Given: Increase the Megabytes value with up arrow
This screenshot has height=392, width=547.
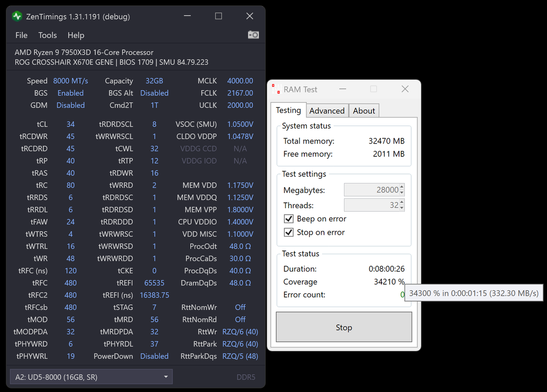Looking at the screenshot, I should pos(402,187).
